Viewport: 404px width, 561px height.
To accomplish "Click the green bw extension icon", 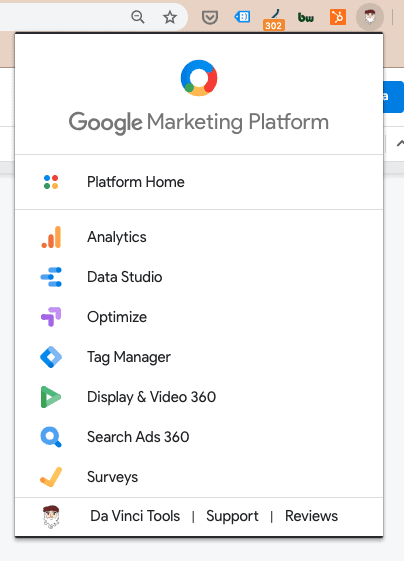I will coord(306,17).
